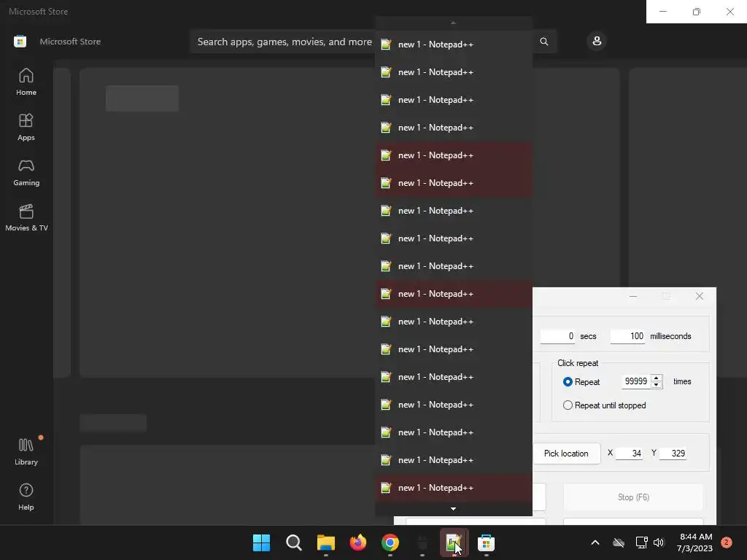Click the OneDrive cloud tray icon
Viewport: 747px width, 560px height.
pos(619,542)
